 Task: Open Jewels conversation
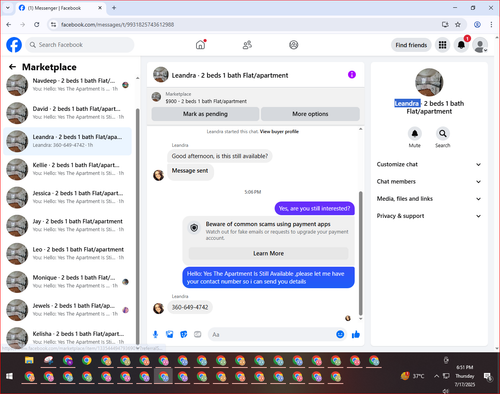(68, 310)
